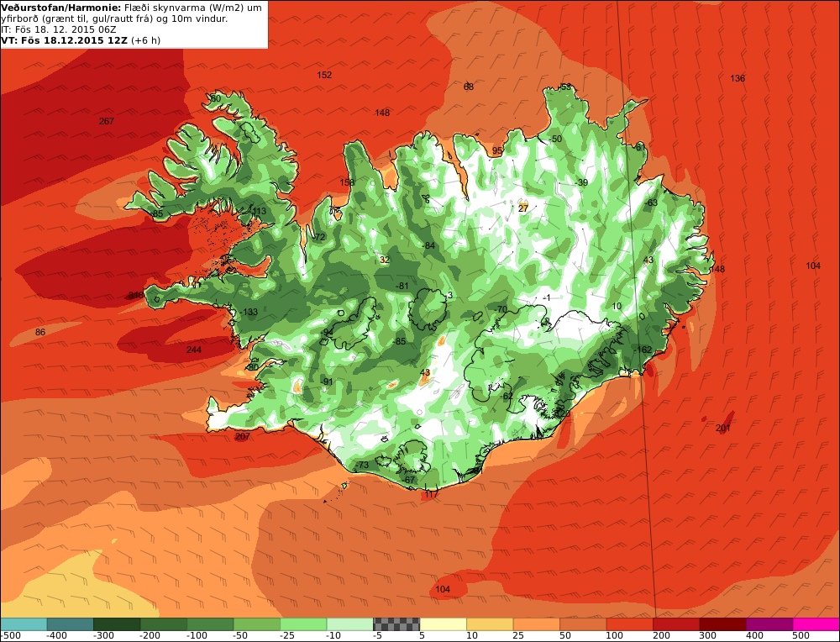Click the dark teal -400 to -300 legend swatch
This screenshot has height=642, width=840.
click(71, 624)
